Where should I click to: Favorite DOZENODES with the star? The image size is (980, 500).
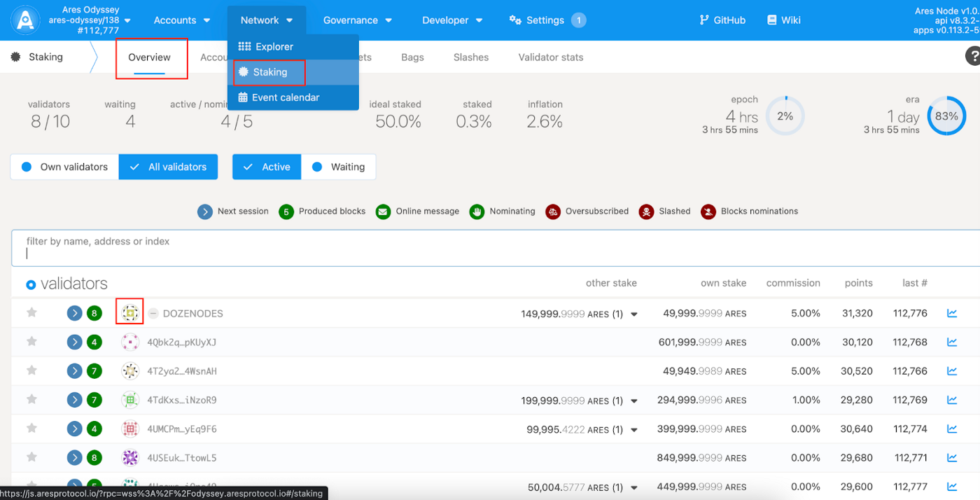(31, 312)
